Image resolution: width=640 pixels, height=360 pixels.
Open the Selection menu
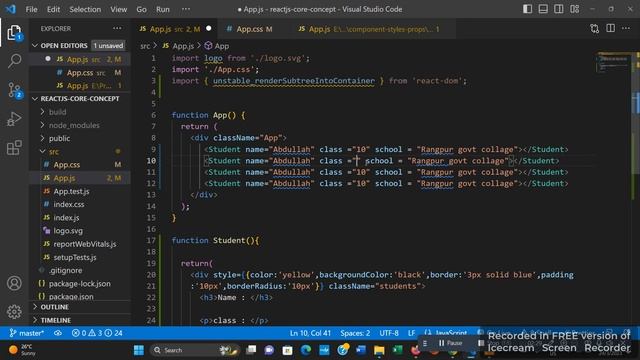pos(85,9)
